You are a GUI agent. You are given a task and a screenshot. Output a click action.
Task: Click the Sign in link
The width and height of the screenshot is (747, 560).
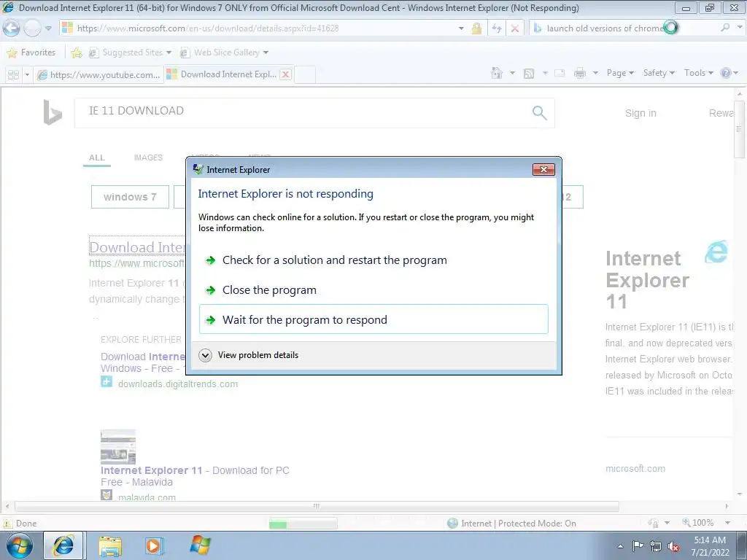640,113
